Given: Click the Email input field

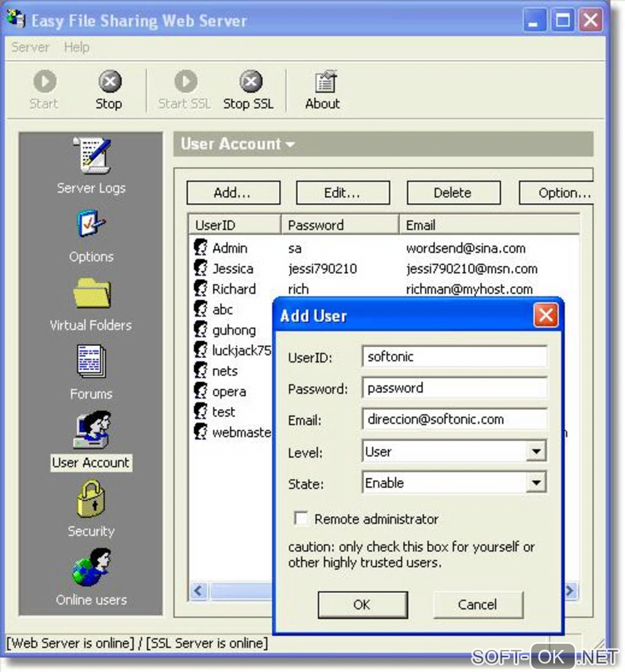Looking at the screenshot, I should [455, 419].
